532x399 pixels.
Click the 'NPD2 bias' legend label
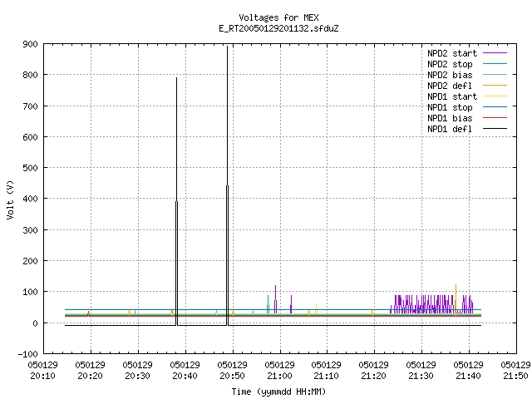[450, 75]
